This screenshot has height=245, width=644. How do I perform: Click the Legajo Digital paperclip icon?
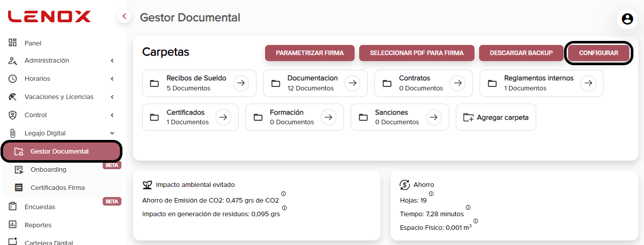click(13, 133)
